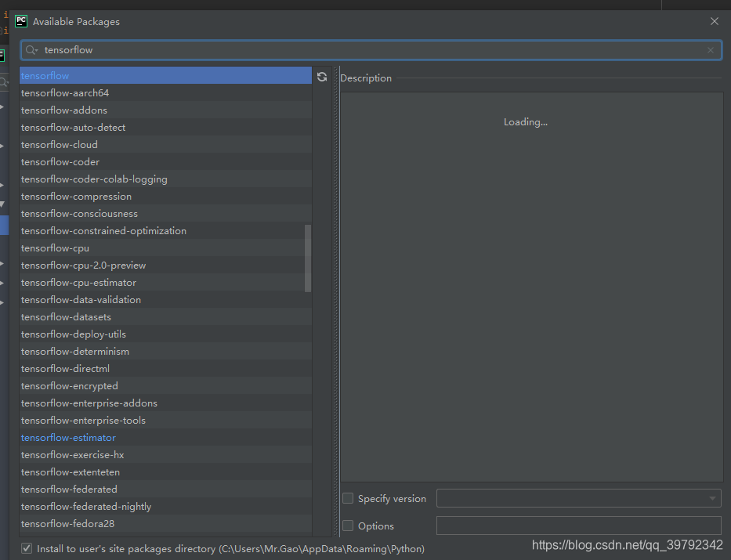This screenshot has height=560, width=731.
Task: Select tensorflow-constrained-optimization package
Action: tap(165, 230)
